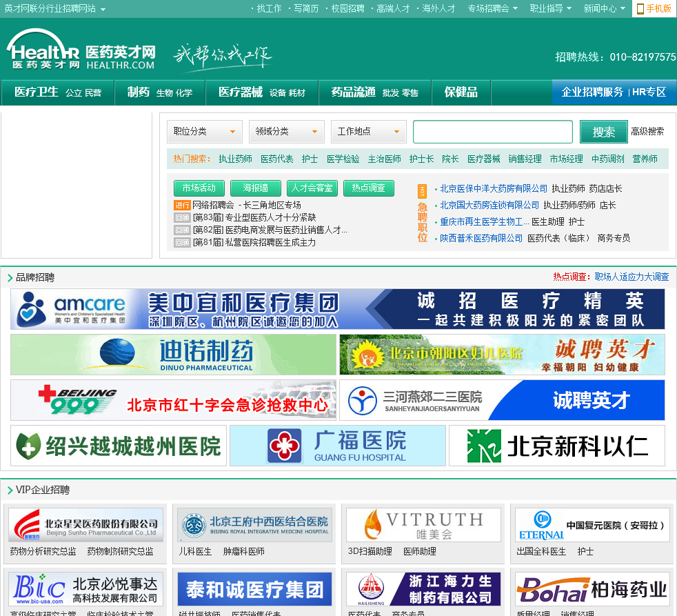Expand the 职业指导 dropdown menu

551,9
